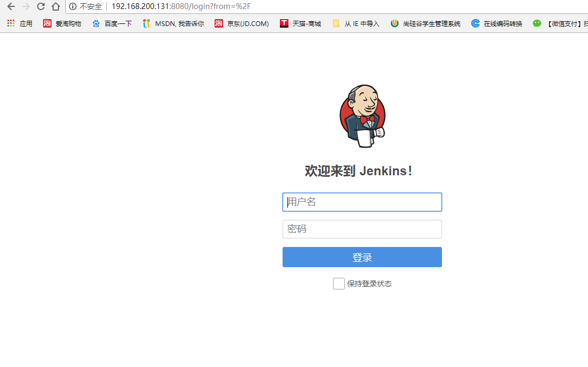View the site info icon next to 不安全
Image resolution: width=588 pixels, height=367 pixels.
coord(73,6)
